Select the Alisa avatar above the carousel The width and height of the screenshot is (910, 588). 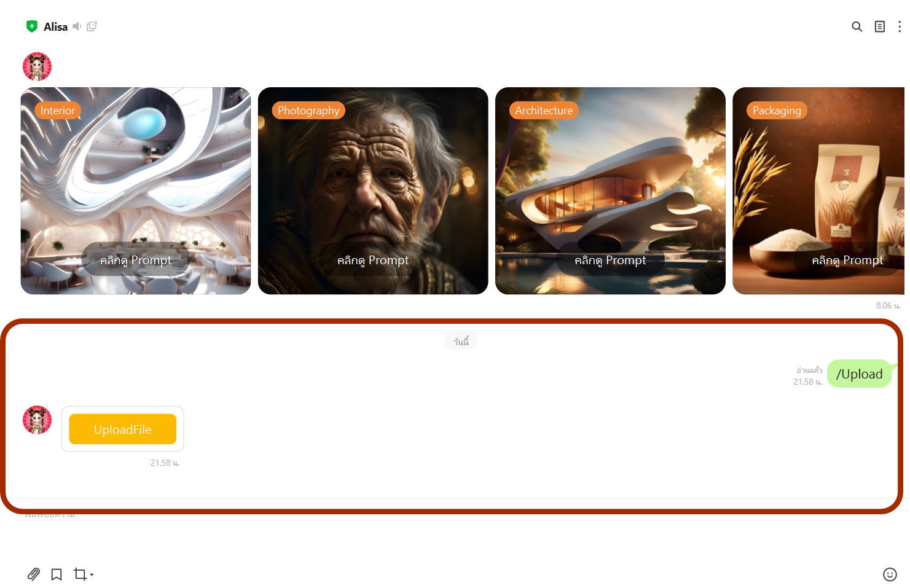[37, 66]
